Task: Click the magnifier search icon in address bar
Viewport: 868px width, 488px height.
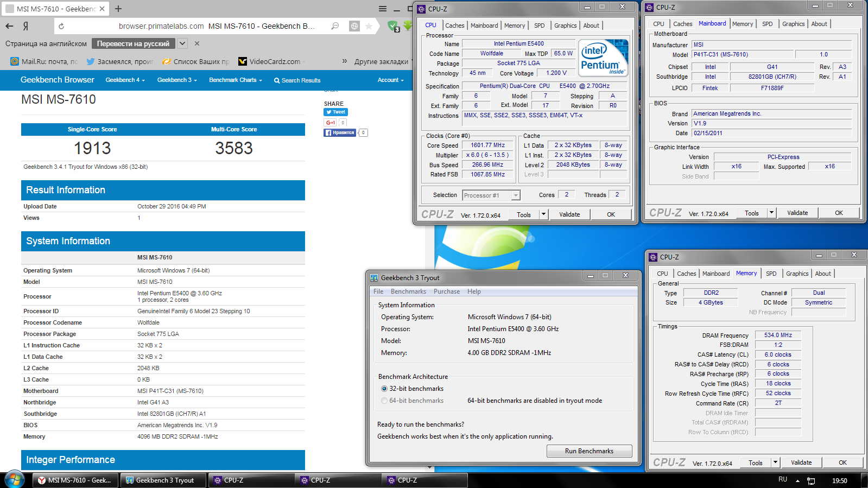Action: click(335, 26)
